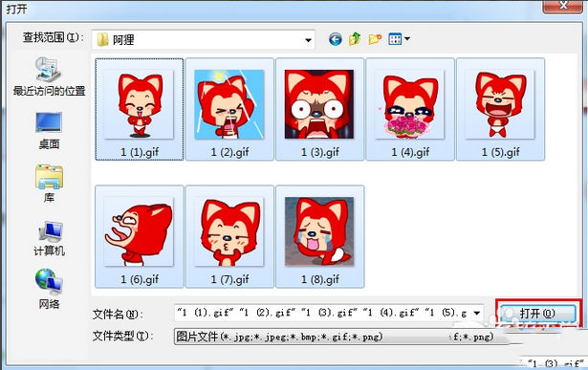This screenshot has width=588, height=370.
Task: Select the 1 (1).gif thumbnail
Action: 140,109
